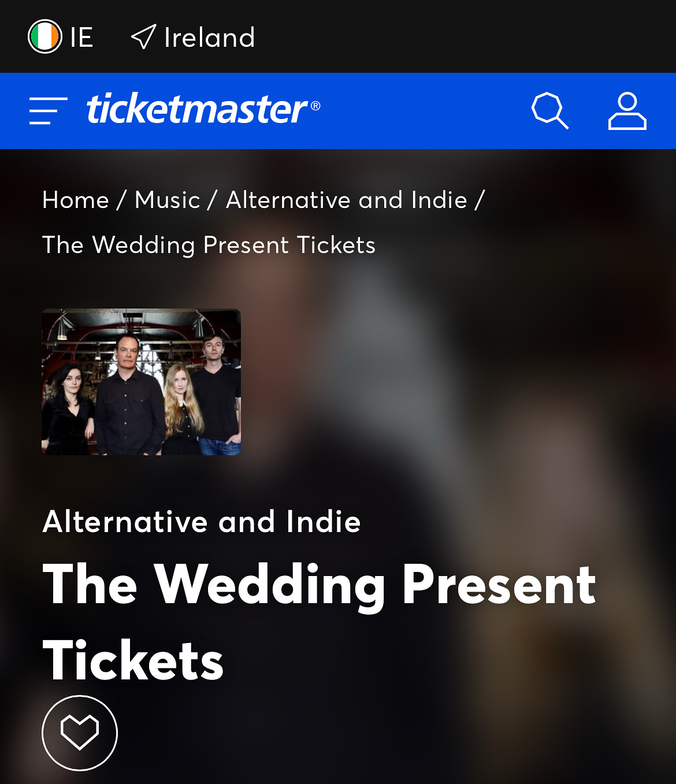676x784 pixels.
Task: Tap the registered trademark symbol beside logo
Action: pyautogui.click(x=315, y=106)
